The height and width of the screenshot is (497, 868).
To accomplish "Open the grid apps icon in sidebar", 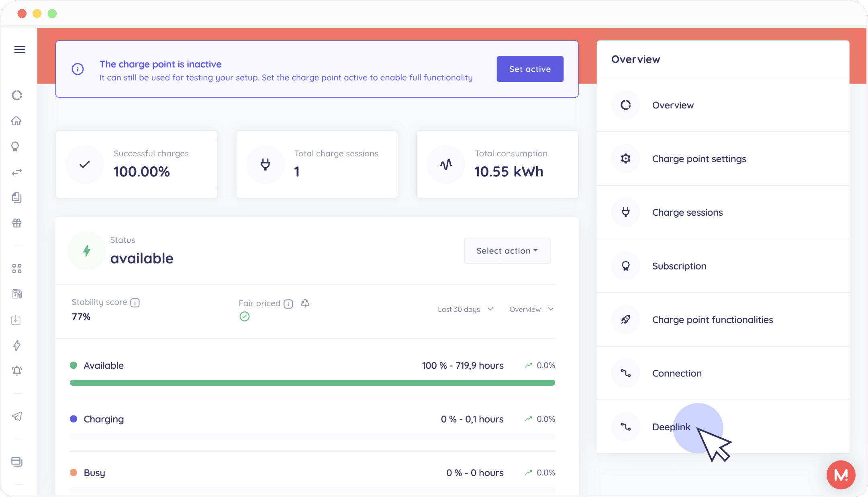I will click(17, 268).
